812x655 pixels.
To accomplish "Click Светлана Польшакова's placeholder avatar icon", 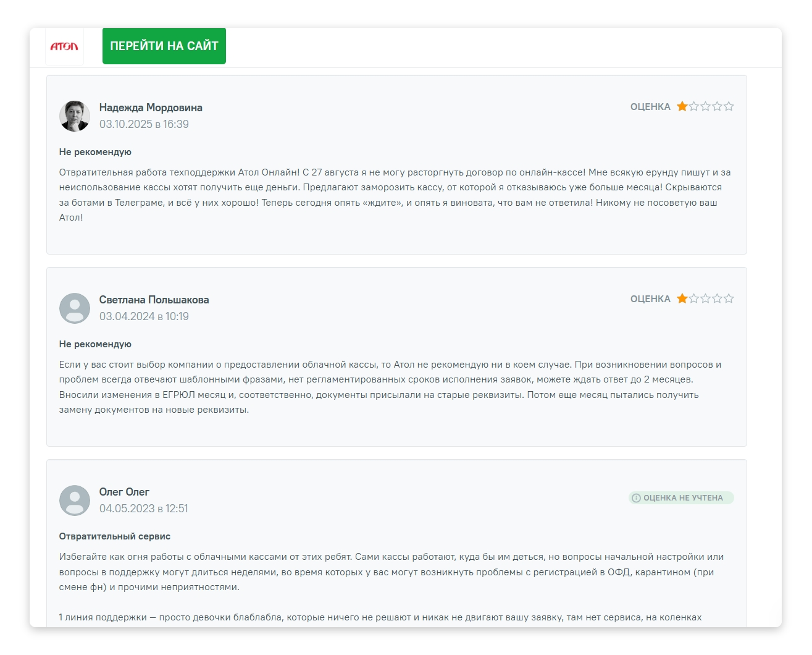I will click(75, 308).
